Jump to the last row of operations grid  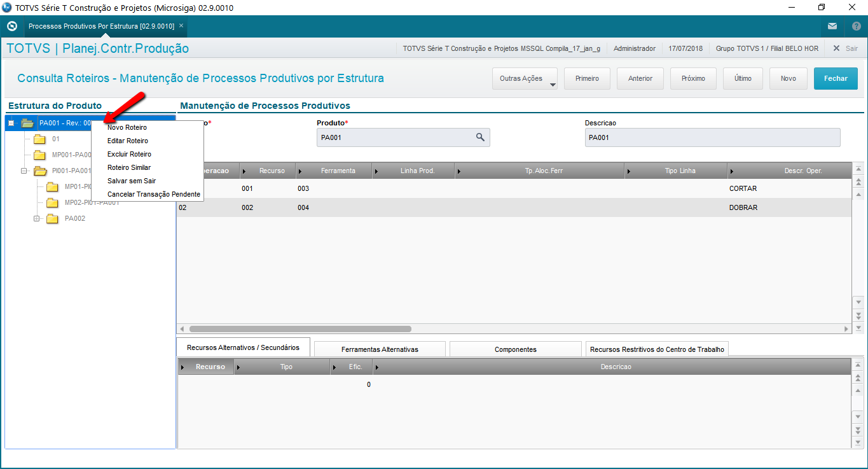tap(858, 327)
